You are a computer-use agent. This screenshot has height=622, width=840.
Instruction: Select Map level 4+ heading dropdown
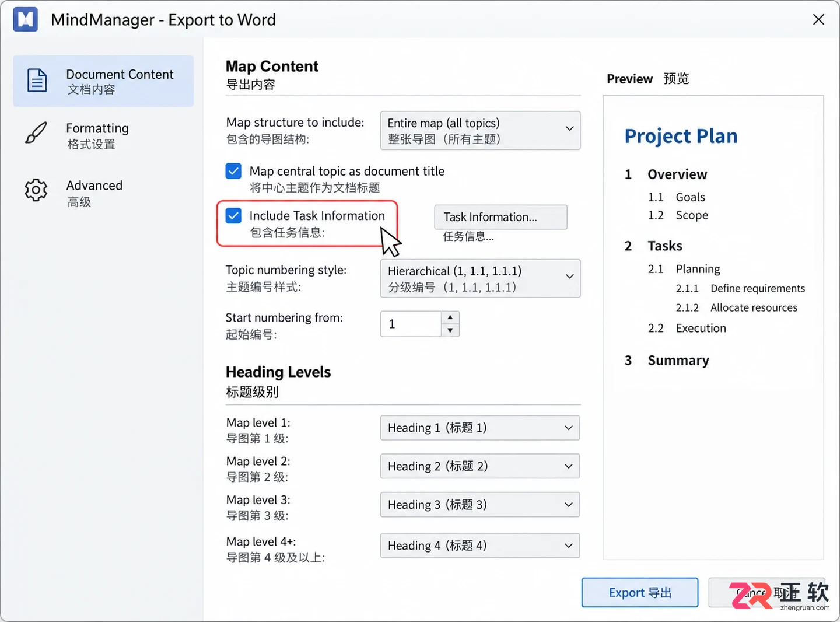480,546
